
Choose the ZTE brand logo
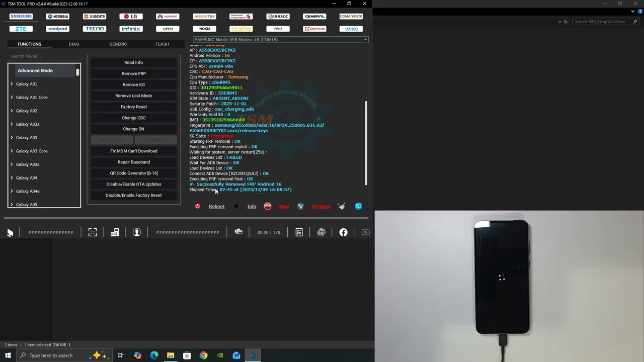point(21,29)
